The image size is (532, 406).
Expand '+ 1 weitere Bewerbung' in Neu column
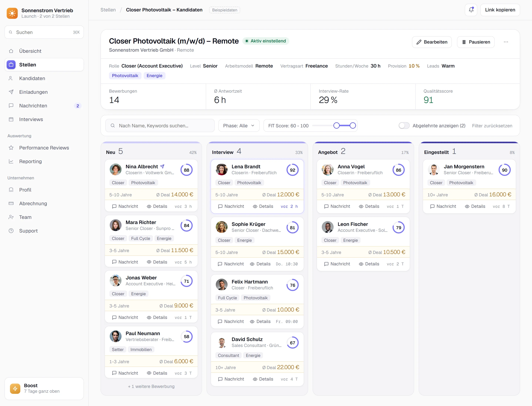151,386
